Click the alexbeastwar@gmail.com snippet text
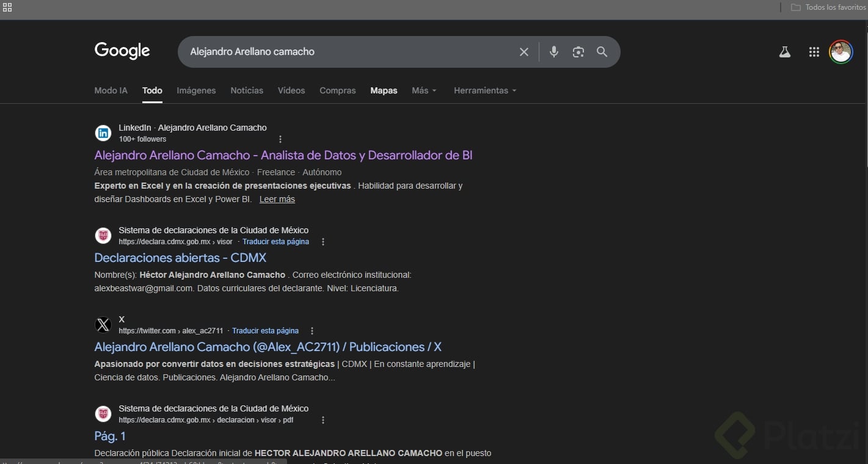868x464 pixels. 144,288
